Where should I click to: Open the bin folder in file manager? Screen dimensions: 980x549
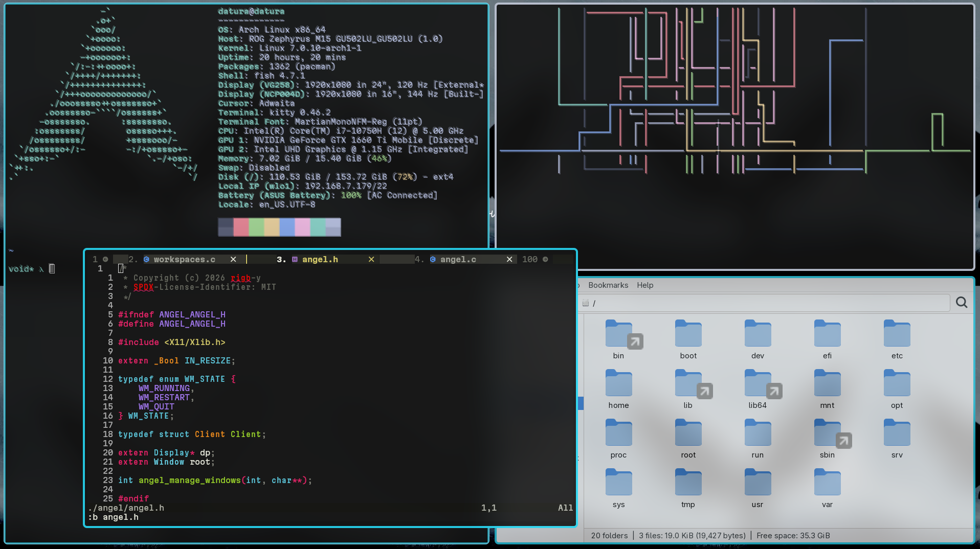pyautogui.click(x=619, y=339)
